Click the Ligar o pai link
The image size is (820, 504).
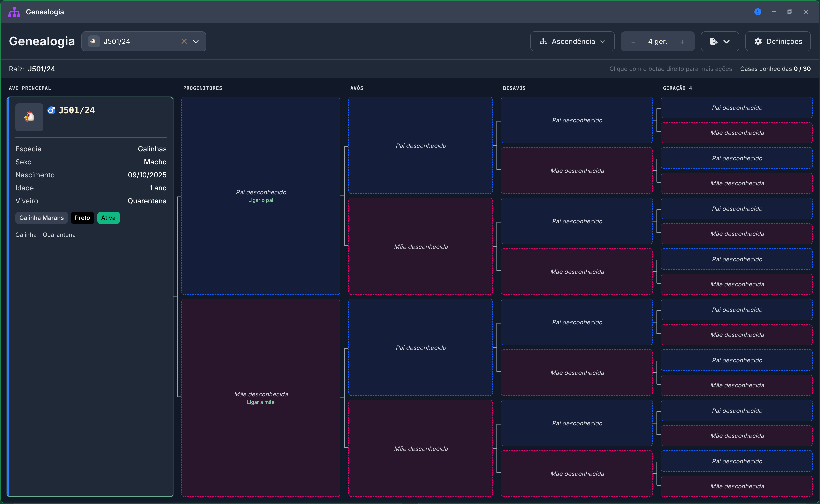261,200
